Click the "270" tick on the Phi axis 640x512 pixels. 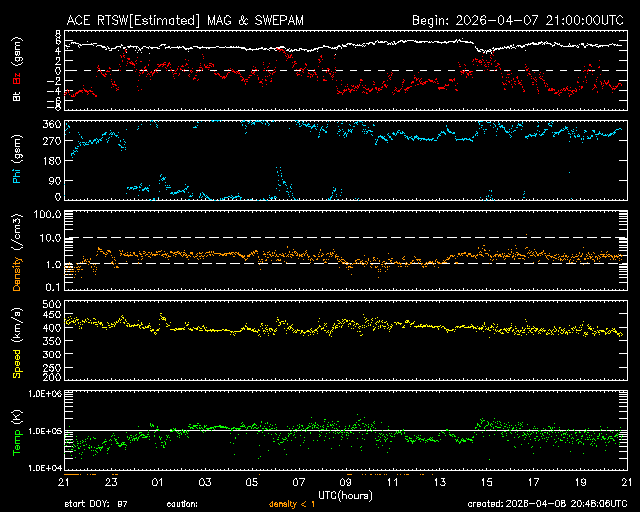(52, 142)
